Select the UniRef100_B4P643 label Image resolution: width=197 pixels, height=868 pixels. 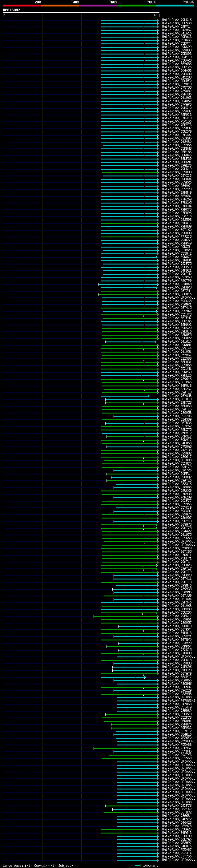(x=176, y=832)
